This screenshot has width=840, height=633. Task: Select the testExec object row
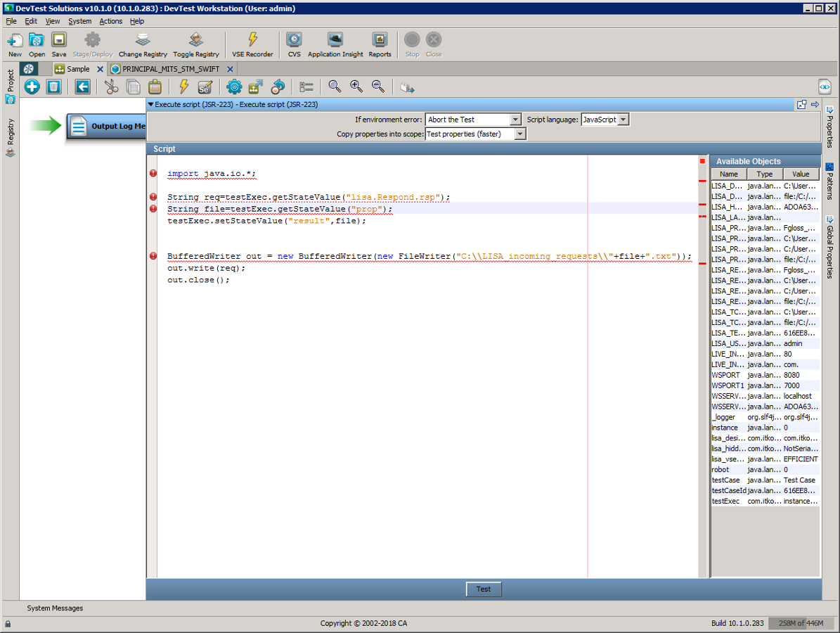click(x=765, y=501)
